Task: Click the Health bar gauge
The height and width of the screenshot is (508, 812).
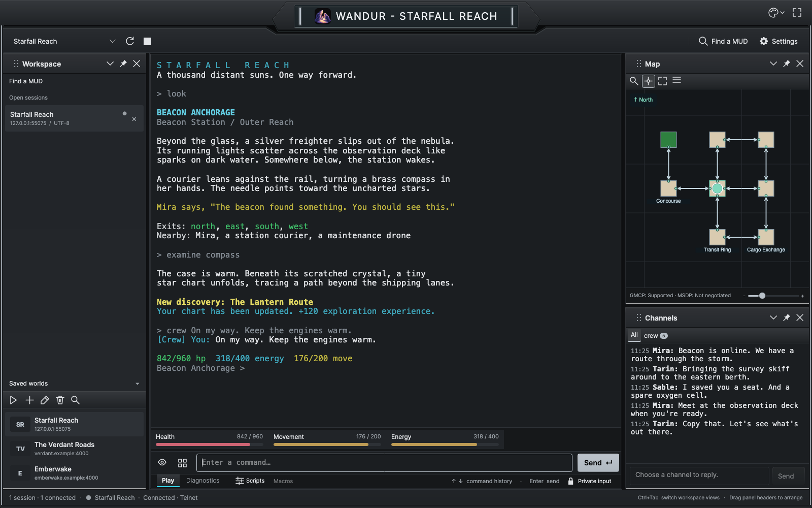Action: (209, 444)
